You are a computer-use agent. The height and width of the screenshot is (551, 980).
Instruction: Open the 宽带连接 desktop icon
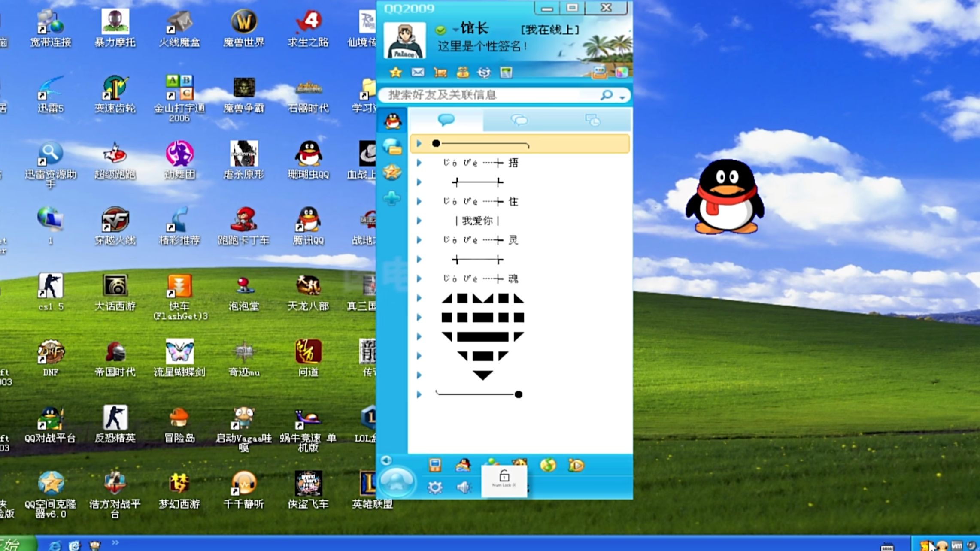click(51, 28)
